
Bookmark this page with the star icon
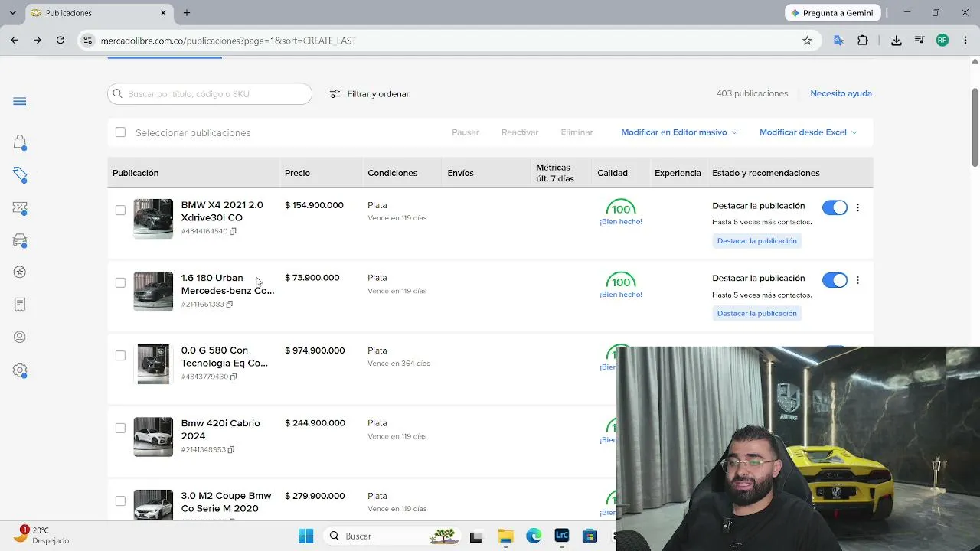coord(807,41)
